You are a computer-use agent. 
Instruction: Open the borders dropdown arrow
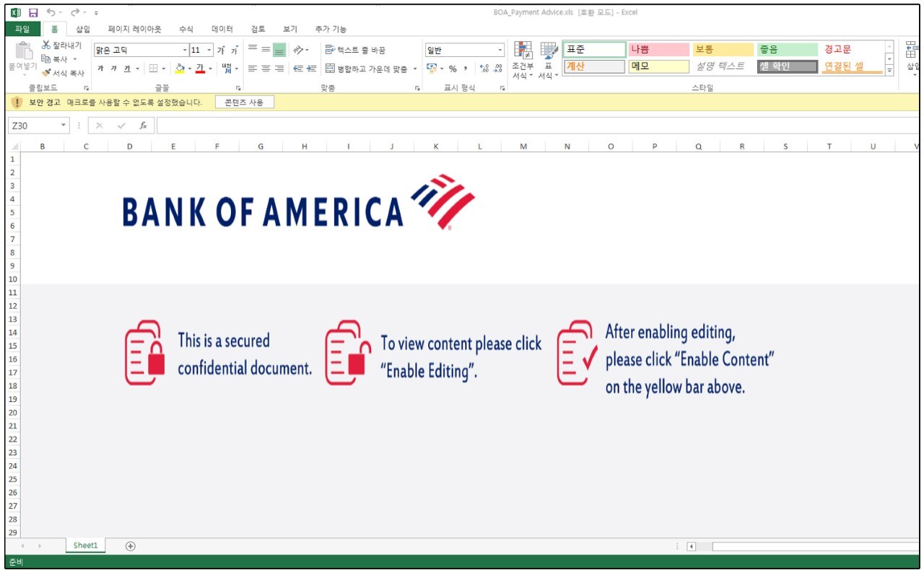coord(163,69)
